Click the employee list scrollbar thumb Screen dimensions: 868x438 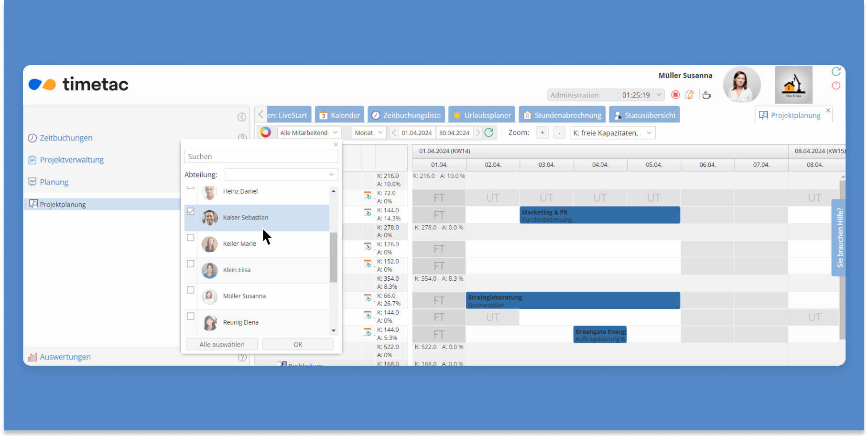[334, 257]
